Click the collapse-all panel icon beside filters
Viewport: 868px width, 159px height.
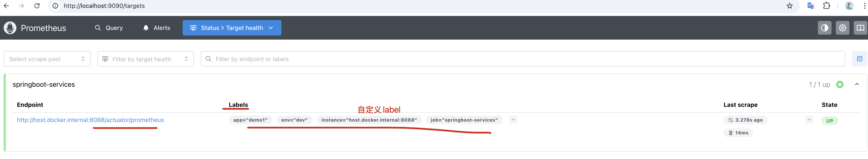860,59
